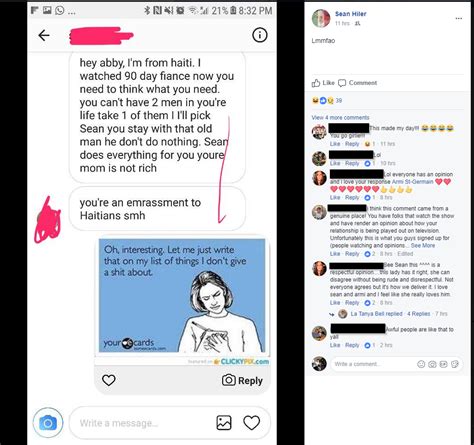Send a heart from message bar

pyautogui.click(x=251, y=423)
